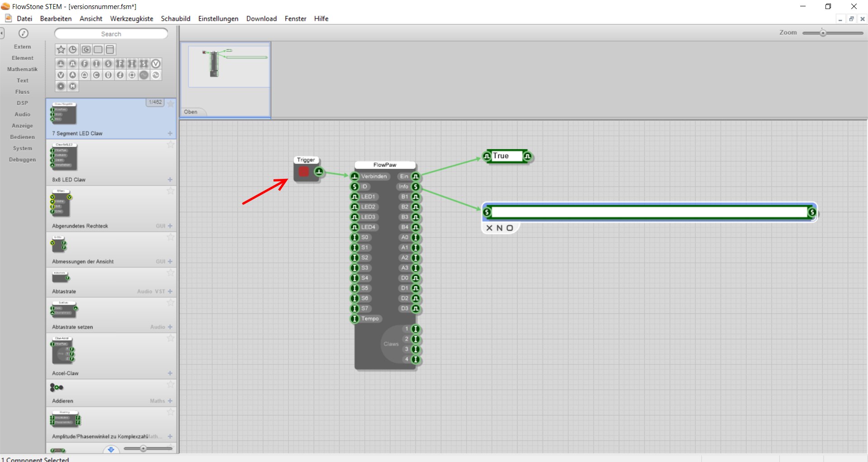Click FlowPaw ID string input connector
Image resolution: width=868 pixels, height=462 pixels.
tap(355, 187)
